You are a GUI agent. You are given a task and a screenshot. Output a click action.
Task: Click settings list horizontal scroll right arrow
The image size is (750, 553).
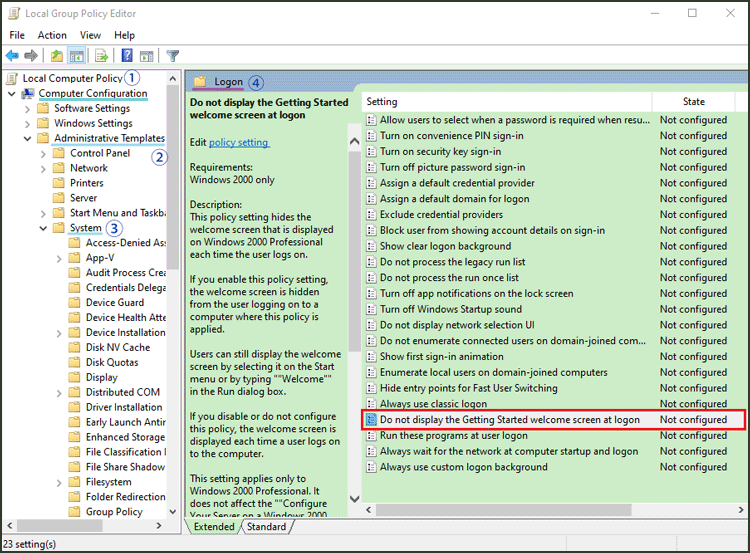click(x=740, y=510)
